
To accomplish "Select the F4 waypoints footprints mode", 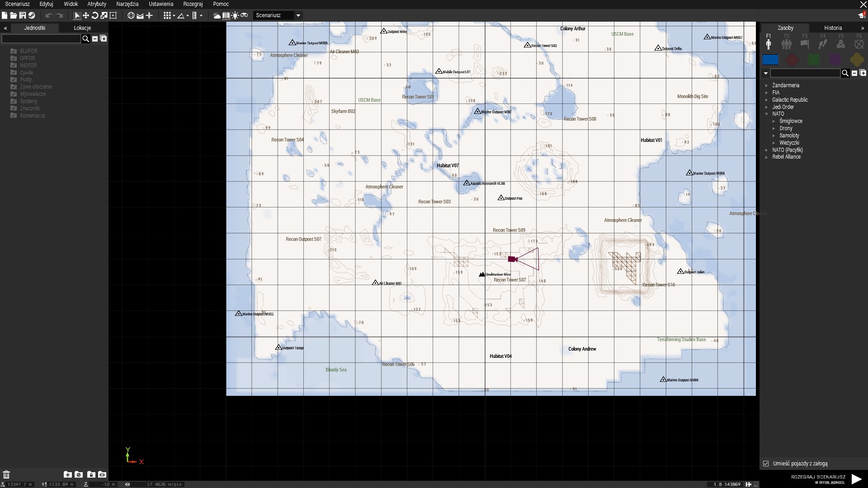I will coord(823,42).
